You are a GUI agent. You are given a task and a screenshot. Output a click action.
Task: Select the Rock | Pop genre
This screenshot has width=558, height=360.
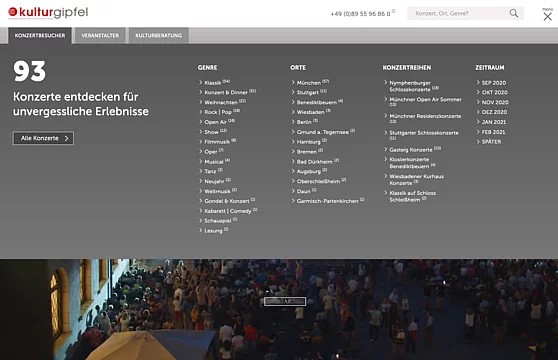pyautogui.click(x=219, y=112)
